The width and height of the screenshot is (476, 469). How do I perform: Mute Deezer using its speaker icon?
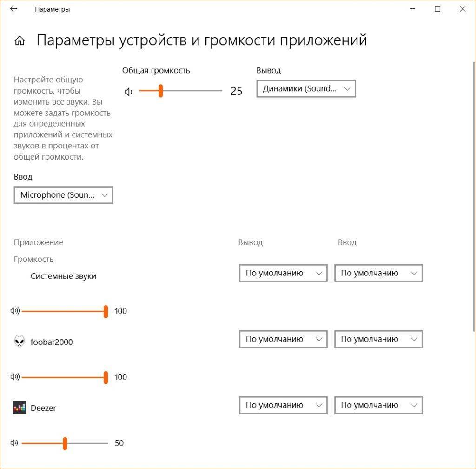coord(15,443)
